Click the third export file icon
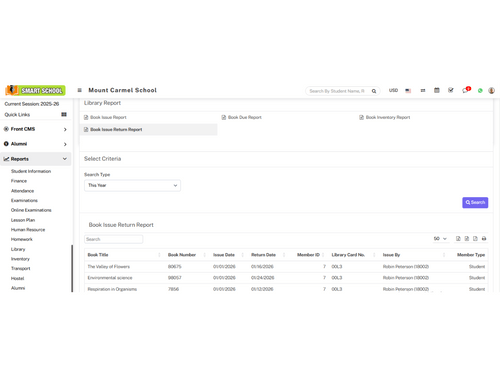 pyautogui.click(x=475, y=239)
